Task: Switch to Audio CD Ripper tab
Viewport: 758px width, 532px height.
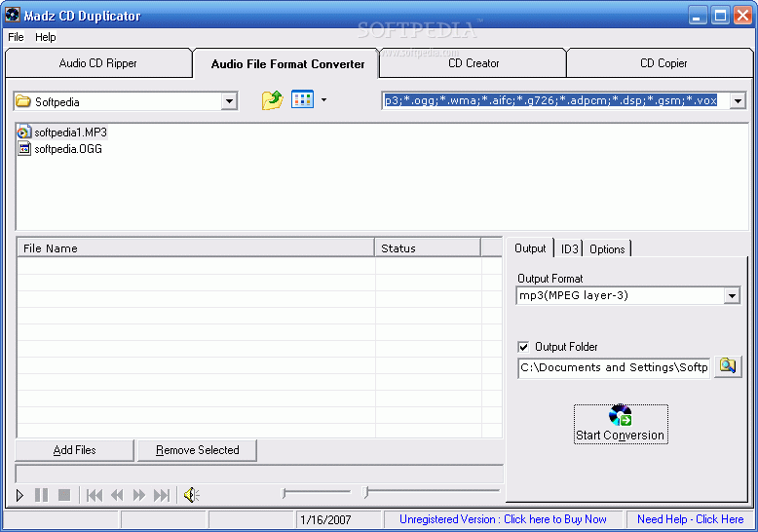Action: tap(98, 63)
